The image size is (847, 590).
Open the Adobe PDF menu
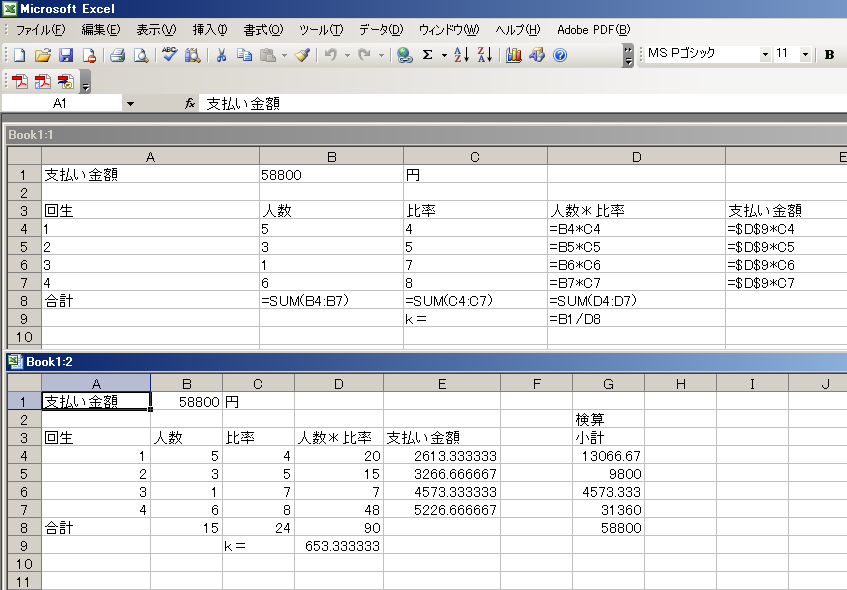[593, 29]
